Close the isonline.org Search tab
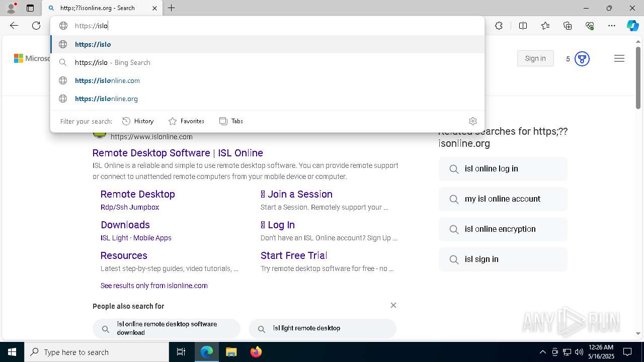Screen dimensions: 644x362 [x=154, y=8]
